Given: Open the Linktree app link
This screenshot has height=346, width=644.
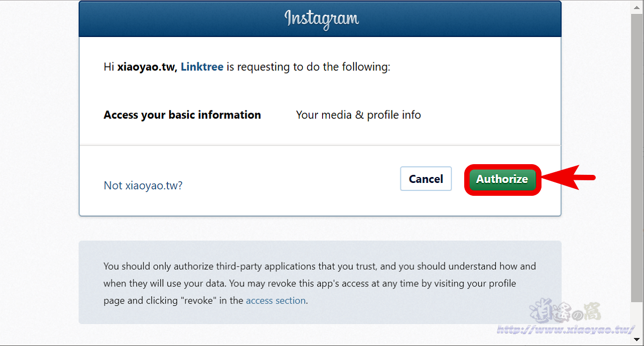Looking at the screenshot, I should click(x=202, y=67).
